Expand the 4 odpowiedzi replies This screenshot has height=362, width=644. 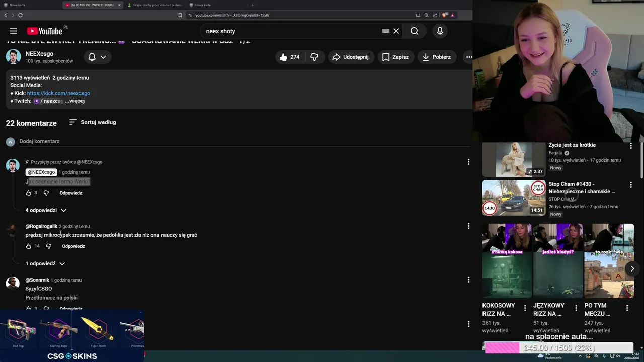pyautogui.click(x=46, y=210)
